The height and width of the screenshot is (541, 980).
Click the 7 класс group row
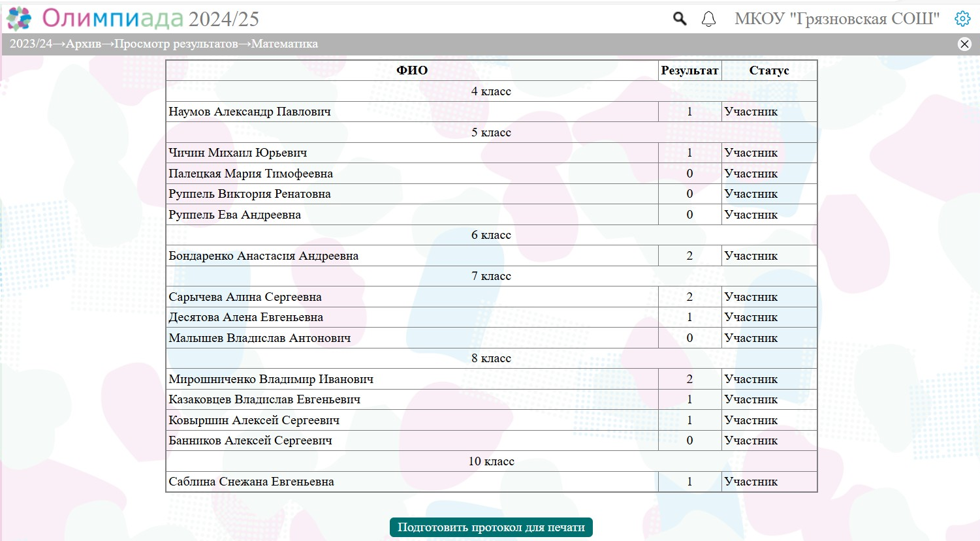pos(491,276)
